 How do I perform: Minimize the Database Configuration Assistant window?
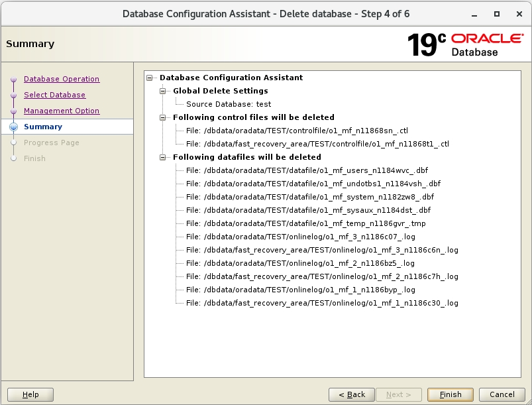[474, 15]
